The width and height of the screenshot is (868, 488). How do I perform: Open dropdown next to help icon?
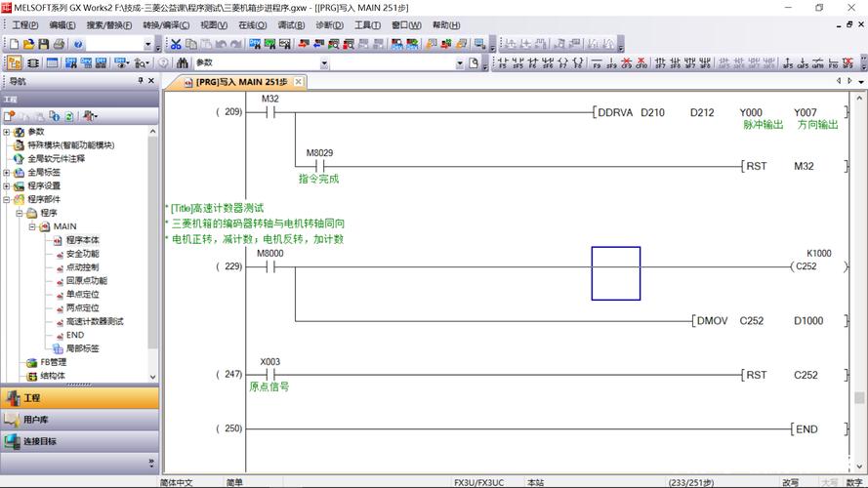click(x=147, y=44)
